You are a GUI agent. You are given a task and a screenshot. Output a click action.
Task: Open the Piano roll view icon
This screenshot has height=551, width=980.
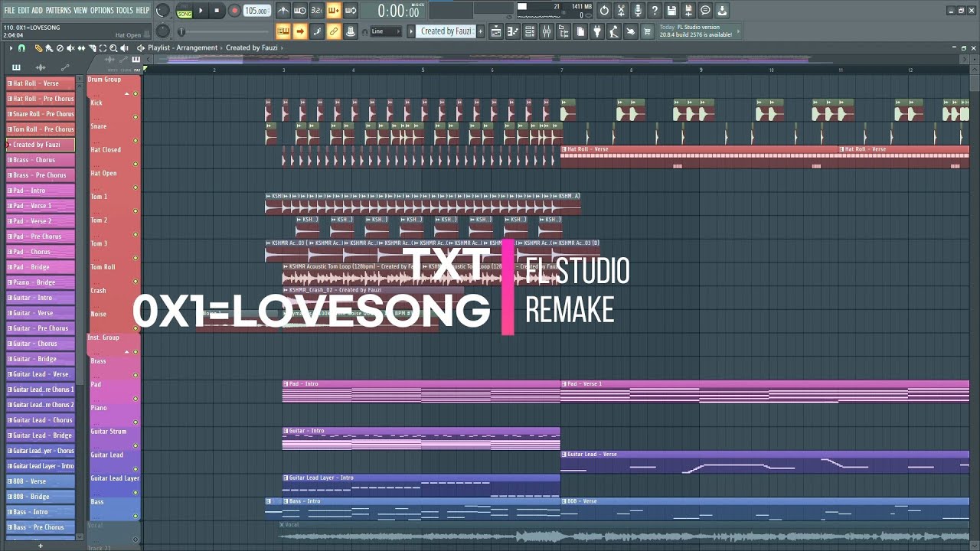click(513, 31)
